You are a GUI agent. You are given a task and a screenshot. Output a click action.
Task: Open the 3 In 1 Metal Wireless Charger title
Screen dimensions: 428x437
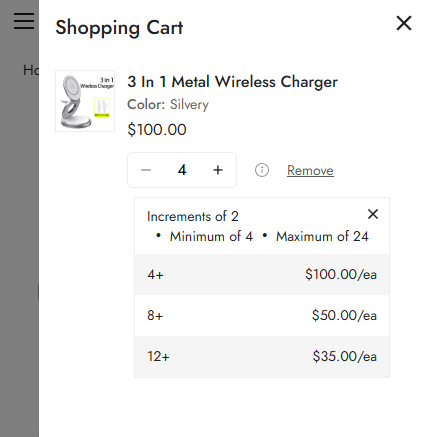(x=232, y=82)
